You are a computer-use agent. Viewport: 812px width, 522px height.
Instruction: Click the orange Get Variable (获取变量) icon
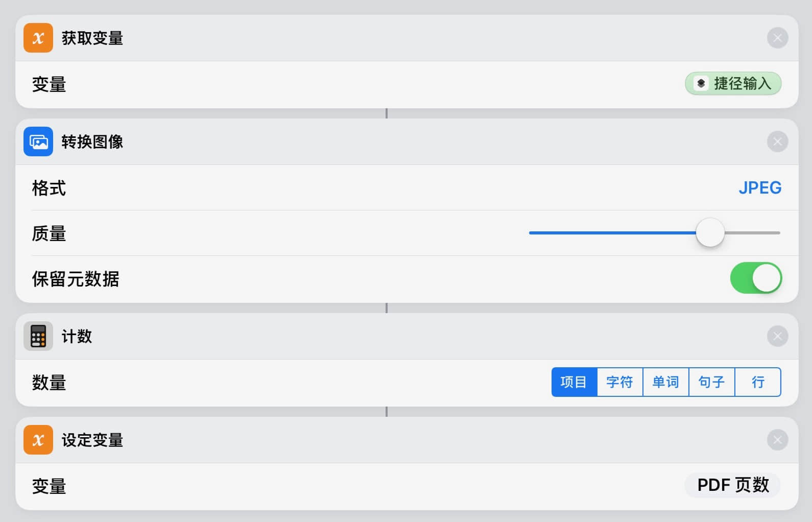(38, 38)
